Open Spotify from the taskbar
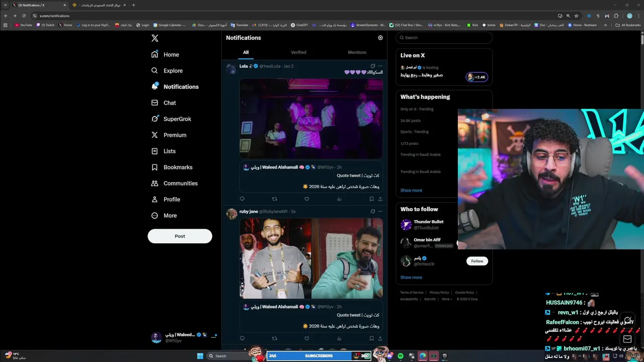Screen dimensions: 644x362 [x=400, y=356]
